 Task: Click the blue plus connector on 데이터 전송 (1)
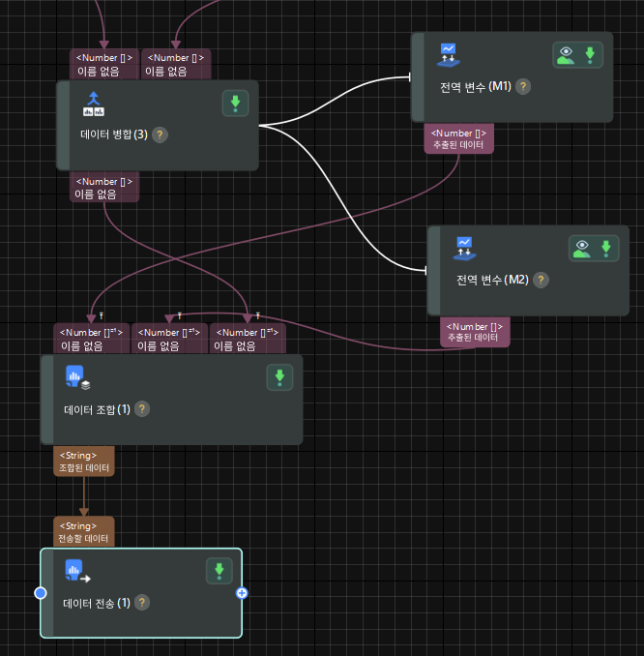pos(242,593)
